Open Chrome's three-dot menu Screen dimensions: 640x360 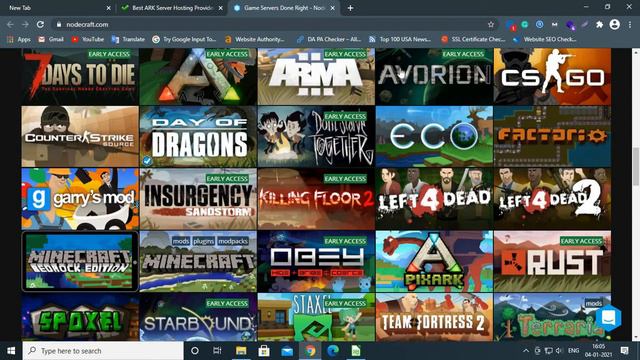click(629, 24)
